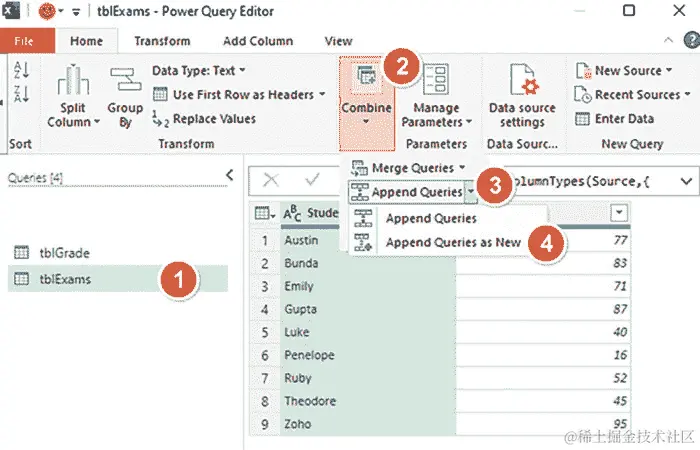This screenshot has width=700, height=450.
Task: Click New Source button
Action: (x=623, y=71)
